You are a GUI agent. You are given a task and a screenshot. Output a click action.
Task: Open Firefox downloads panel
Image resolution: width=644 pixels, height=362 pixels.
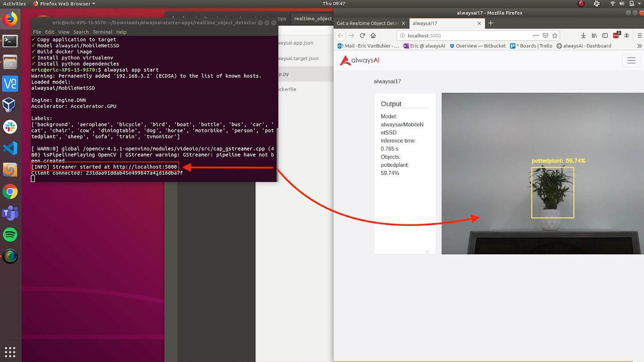click(x=583, y=35)
